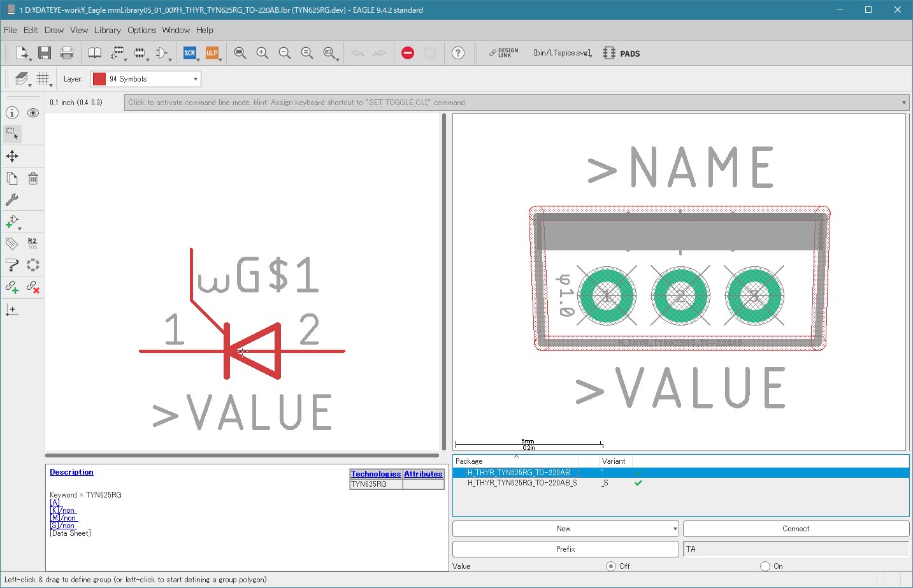Viewport: 913px width, 588px height.
Task: Open the New package dropdown button
Action: click(566, 529)
